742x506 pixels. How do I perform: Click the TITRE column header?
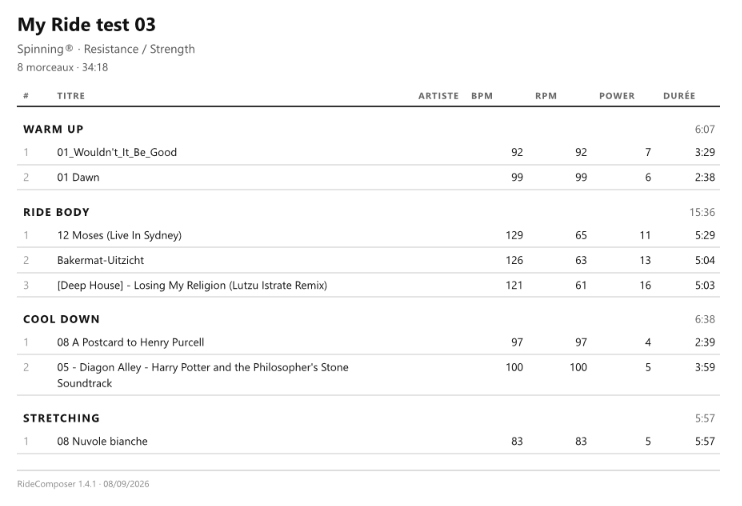point(71,96)
